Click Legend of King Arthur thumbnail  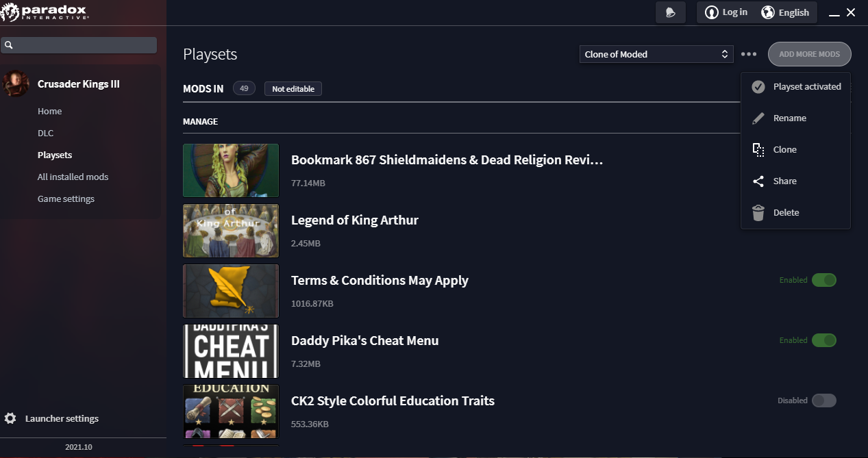pos(231,231)
